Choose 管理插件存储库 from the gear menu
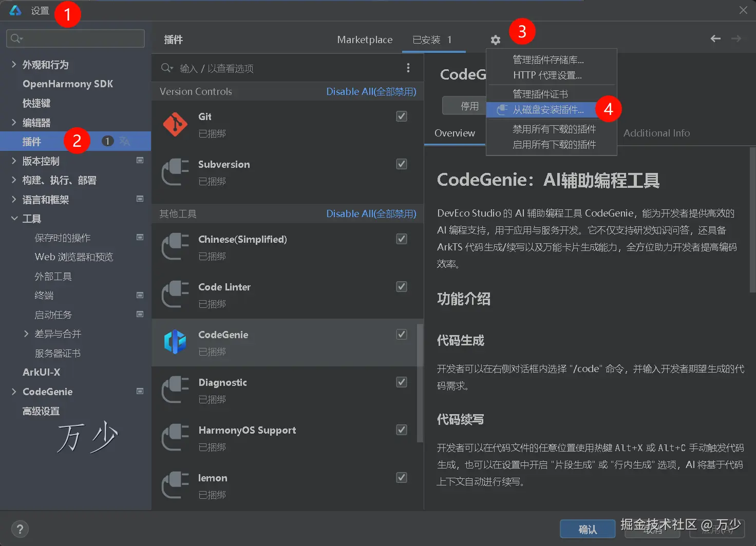The width and height of the screenshot is (756, 546). point(552,60)
